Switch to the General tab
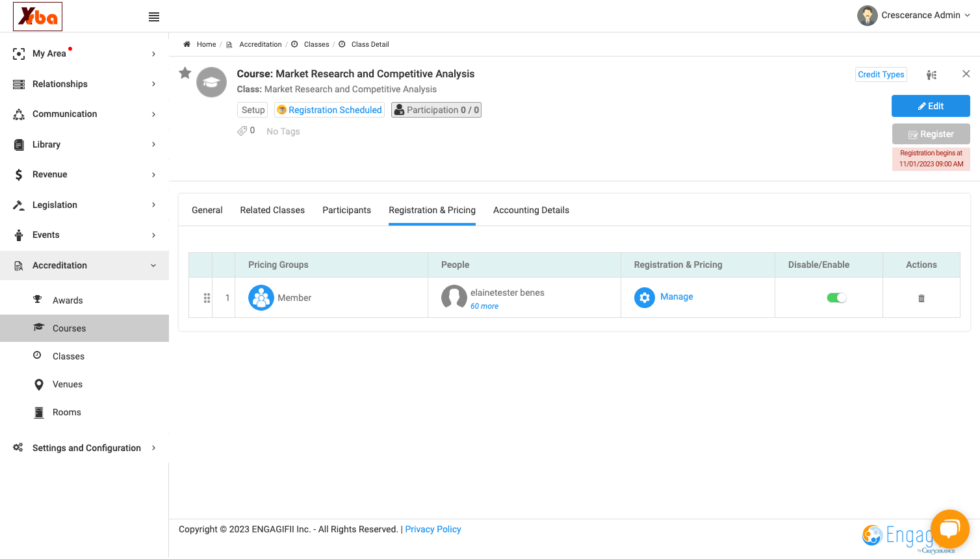 pyautogui.click(x=207, y=210)
